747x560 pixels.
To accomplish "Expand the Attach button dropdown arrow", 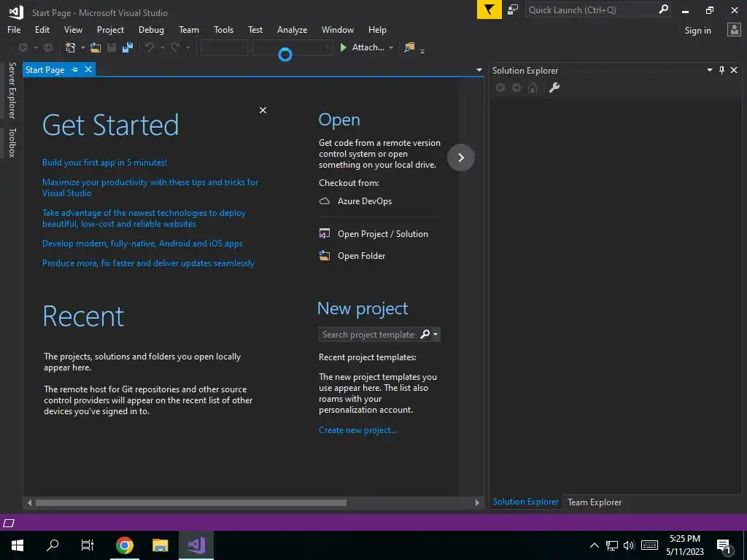I will [391, 47].
